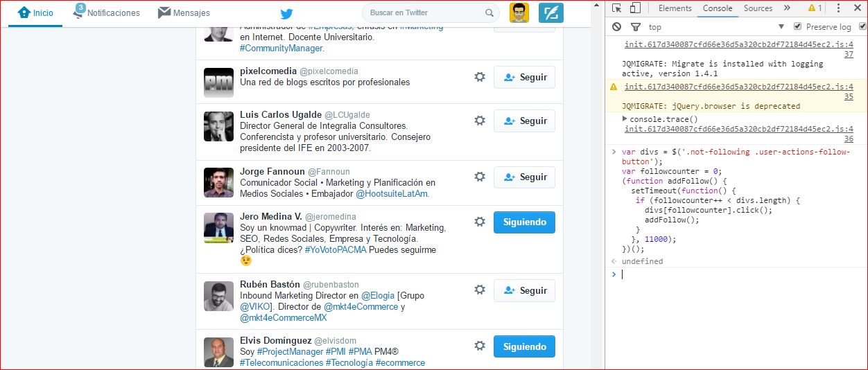Open the Mensajes tab
This screenshot has width=868, height=370.
pyautogui.click(x=184, y=12)
